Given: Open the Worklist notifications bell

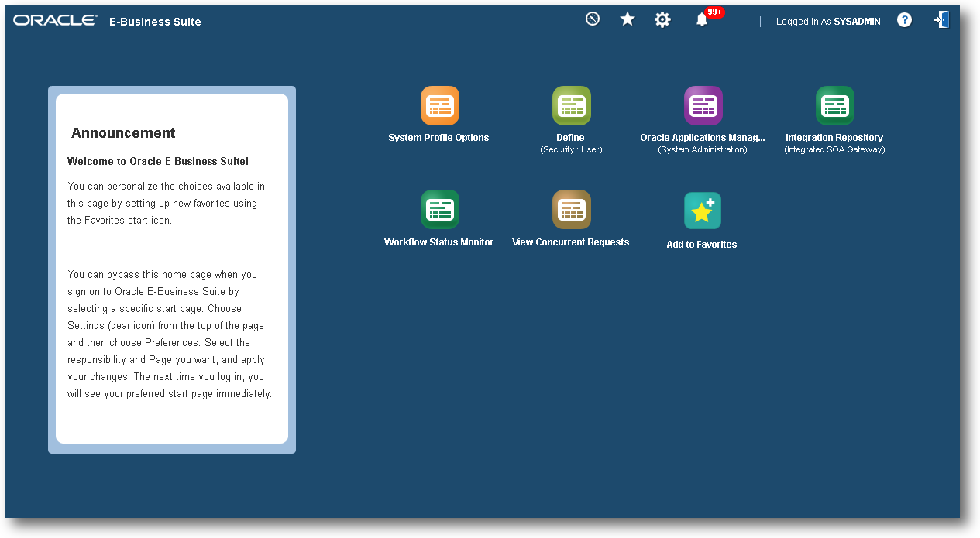Looking at the screenshot, I should click(701, 21).
